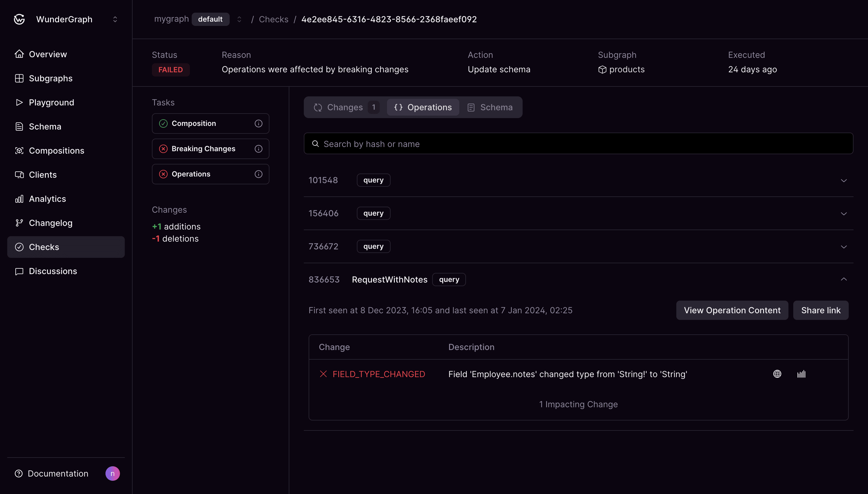Click the WunderGraph logo icon
Screen dimensions: 868x494
[19, 19]
